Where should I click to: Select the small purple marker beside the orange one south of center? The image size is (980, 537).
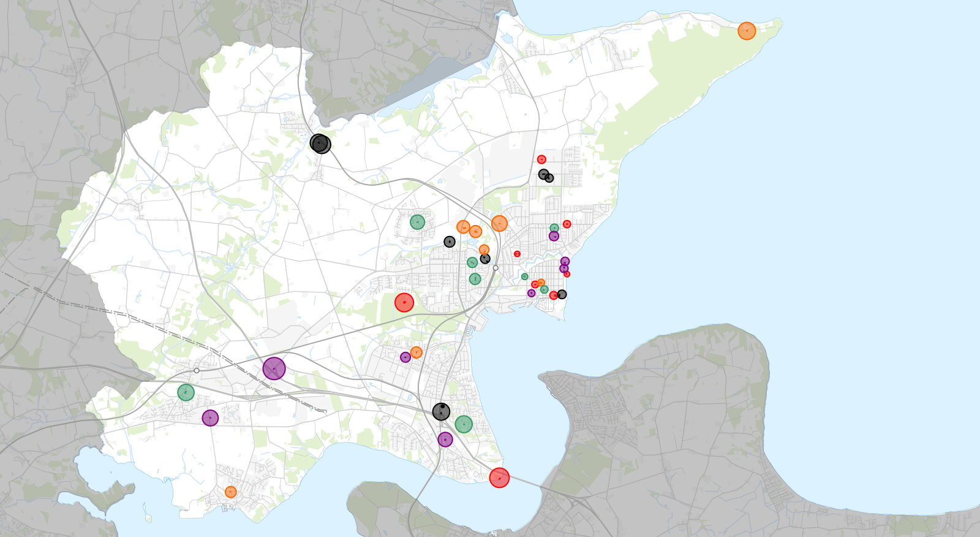pos(405,357)
